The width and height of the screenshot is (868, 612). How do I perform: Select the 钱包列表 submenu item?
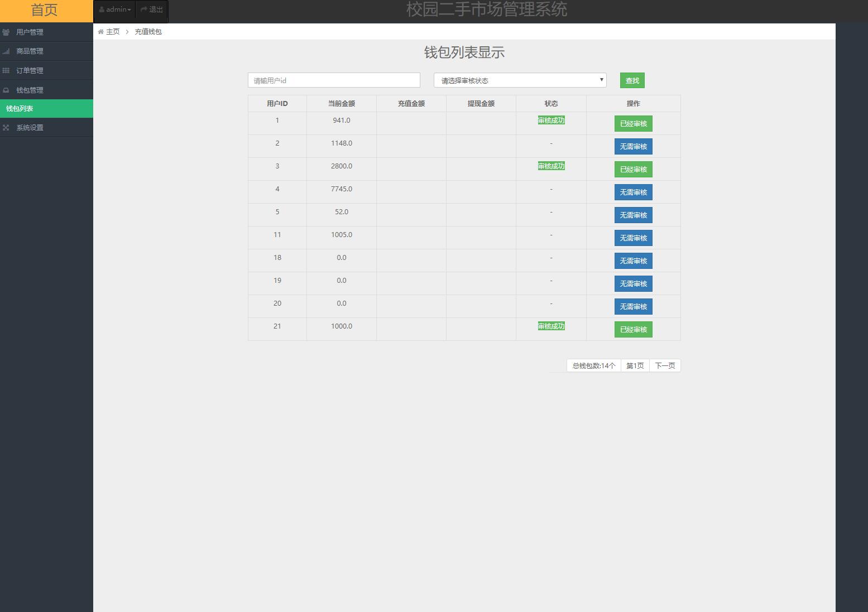(x=46, y=109)
